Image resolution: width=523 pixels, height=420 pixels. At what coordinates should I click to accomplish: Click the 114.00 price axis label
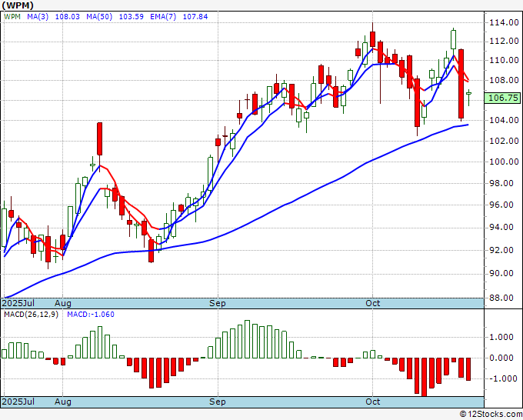[504, 22]
